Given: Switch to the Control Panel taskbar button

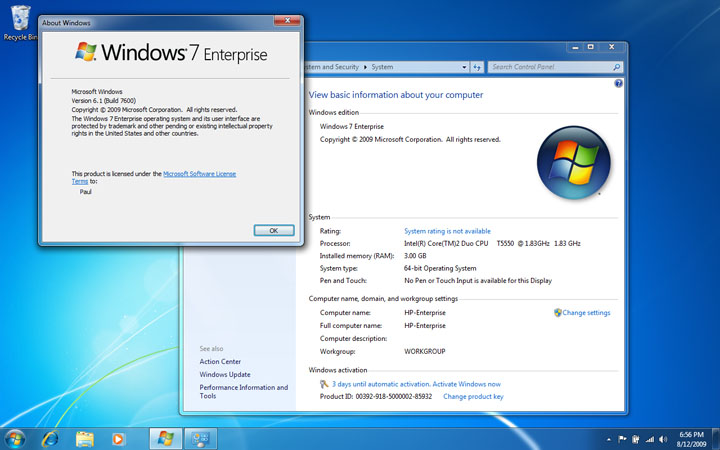Looking at the screenshot, I should (x=200, y=438).
